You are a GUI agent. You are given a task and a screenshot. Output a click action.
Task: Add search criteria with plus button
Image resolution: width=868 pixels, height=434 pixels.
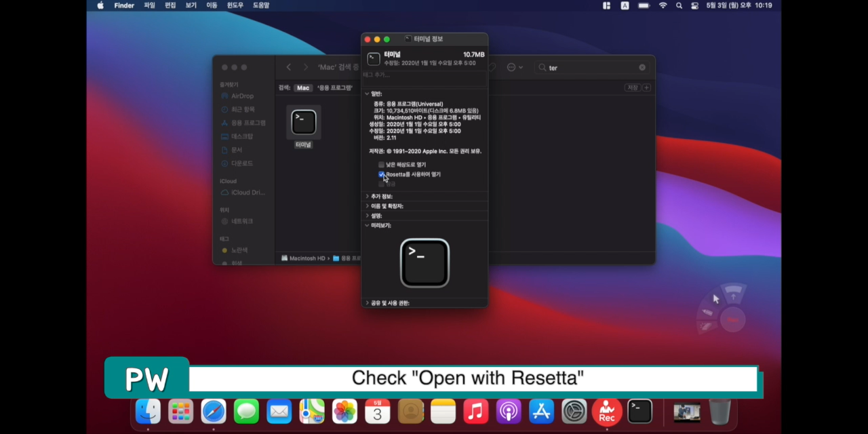pyautogui.click(x=646, y=87)
